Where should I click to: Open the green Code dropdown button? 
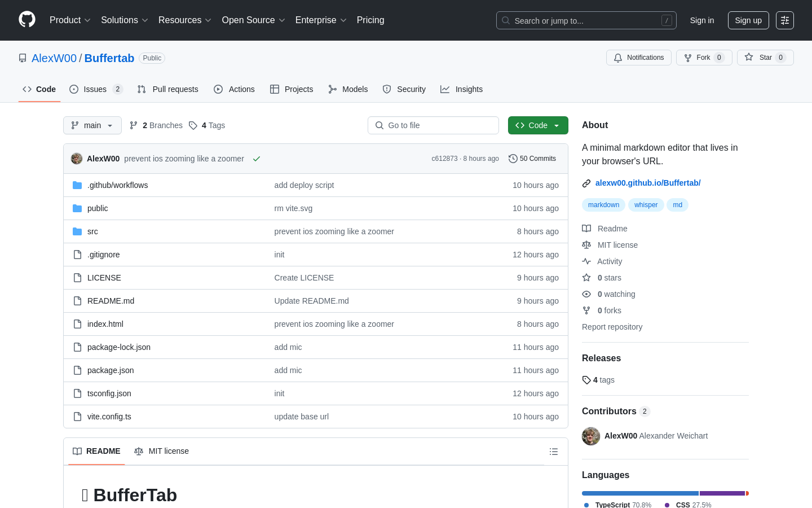click(x=538, y=125)
